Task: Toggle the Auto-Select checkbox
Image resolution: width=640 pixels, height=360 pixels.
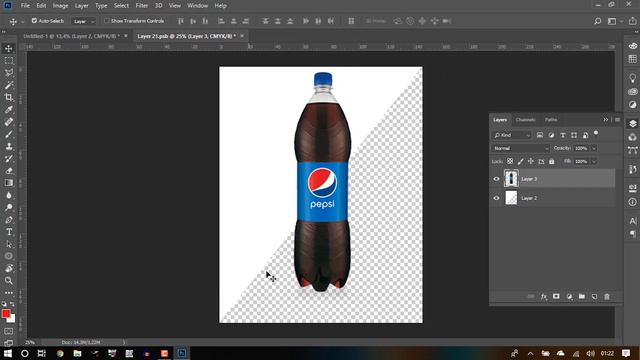Action: tap(34, 20)
